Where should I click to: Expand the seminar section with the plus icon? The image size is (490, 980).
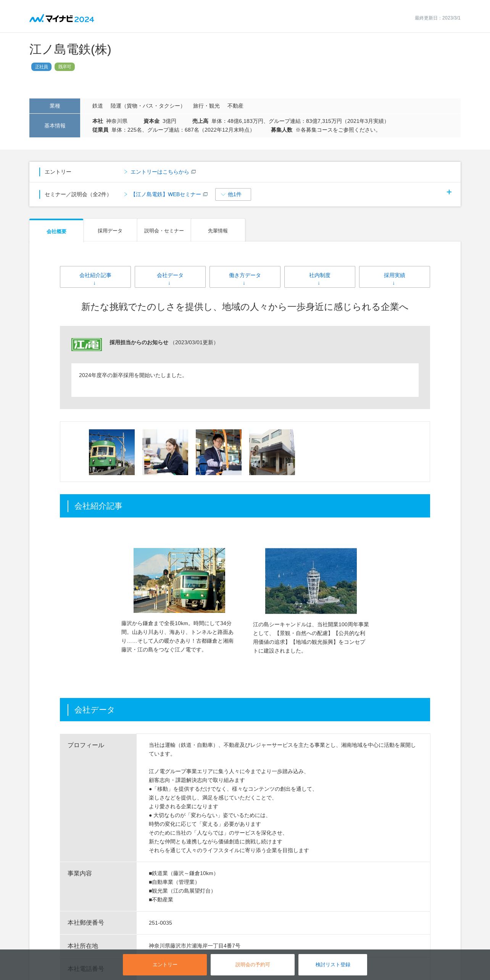pyautogui.click(x=449, y=192)
